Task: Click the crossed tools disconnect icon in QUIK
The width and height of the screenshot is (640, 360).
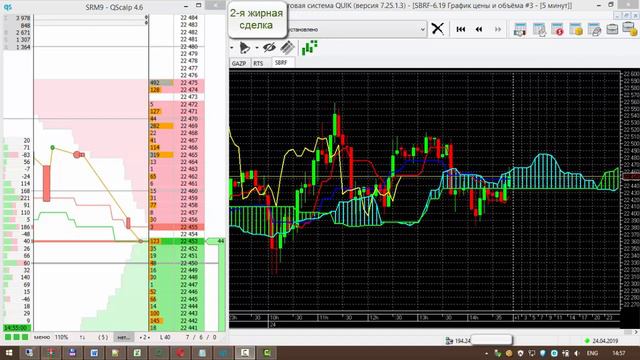Action: pyautogui.click(x=438, y=29)
